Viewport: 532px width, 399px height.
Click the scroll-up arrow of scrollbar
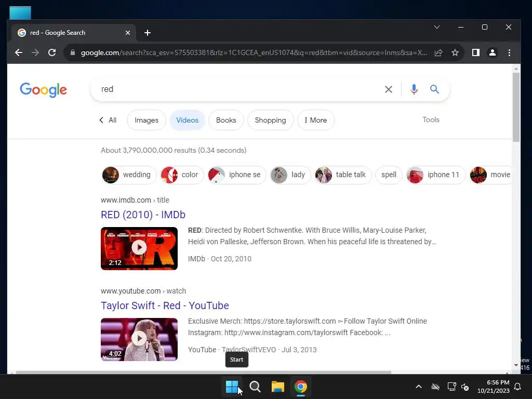[516, 69]
